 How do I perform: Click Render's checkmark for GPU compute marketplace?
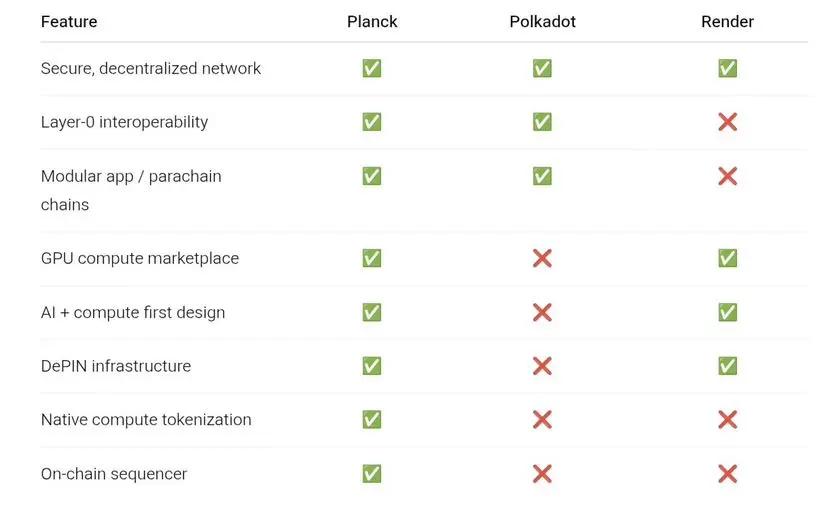click(727, 258)
